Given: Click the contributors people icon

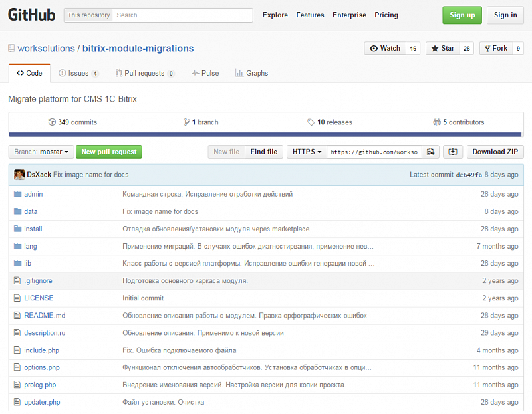Looking at the screenshot, I should pyautogui.click(x=436, y=122).
